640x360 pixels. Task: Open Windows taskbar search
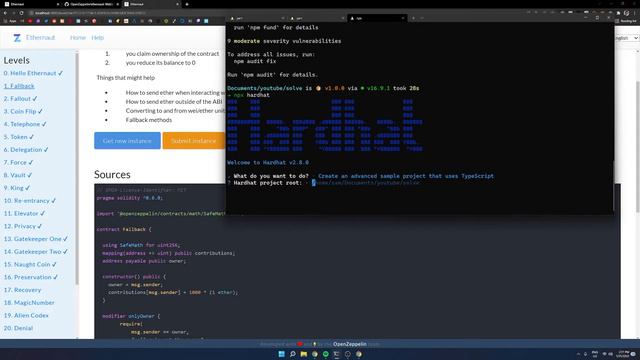pyautogui.click(x=293, y=354)
